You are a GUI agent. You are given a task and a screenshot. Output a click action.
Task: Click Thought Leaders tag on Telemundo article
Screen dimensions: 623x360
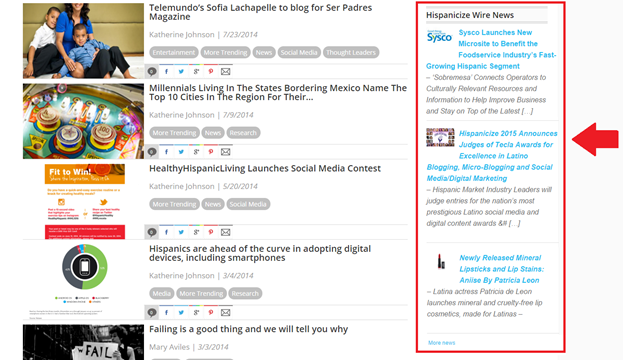351,52
